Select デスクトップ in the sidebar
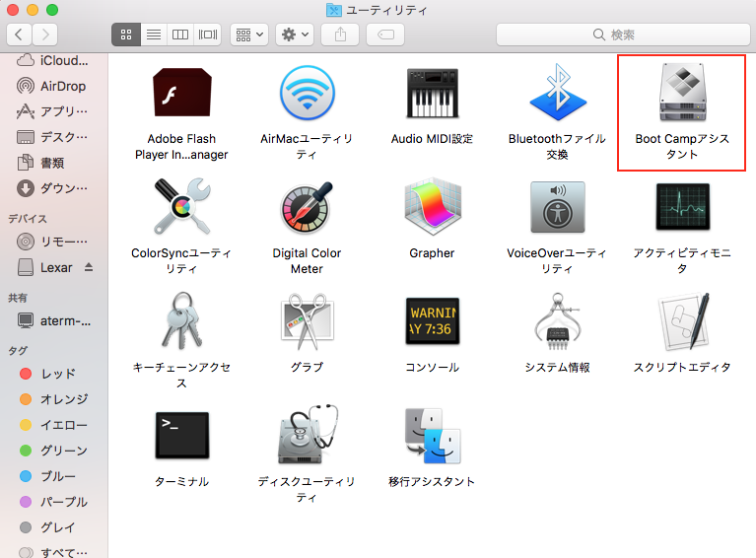Screen dimensions: 756x558 53,137
